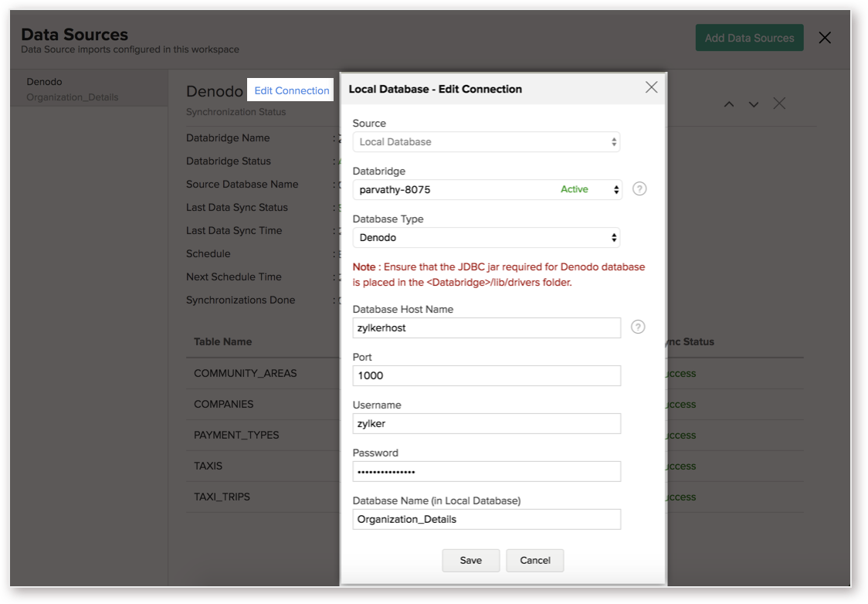Click the Synchronization Status label

coord(236,112)
